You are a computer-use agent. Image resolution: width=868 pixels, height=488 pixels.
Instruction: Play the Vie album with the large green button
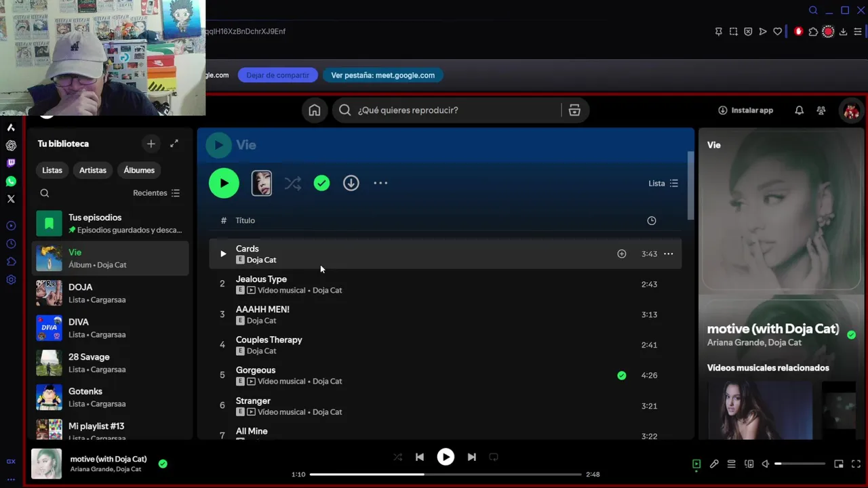(x=224, y=183)
